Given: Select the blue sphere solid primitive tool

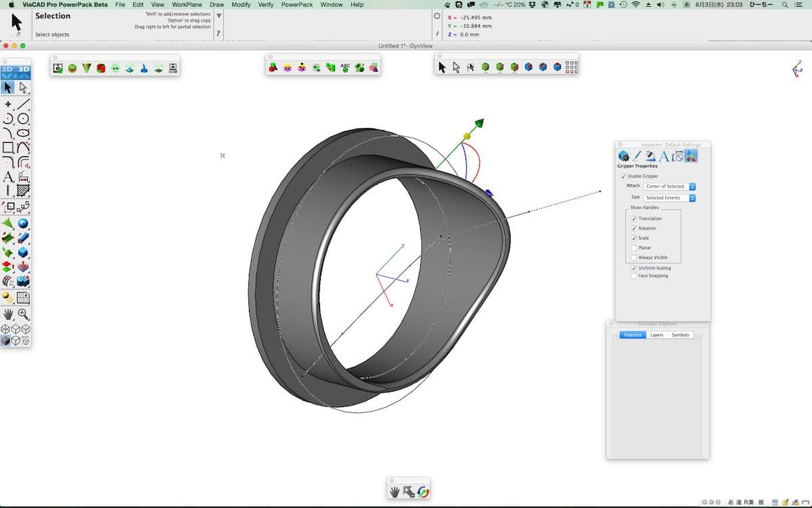Looking at the screenshot, I should [24, 224].
